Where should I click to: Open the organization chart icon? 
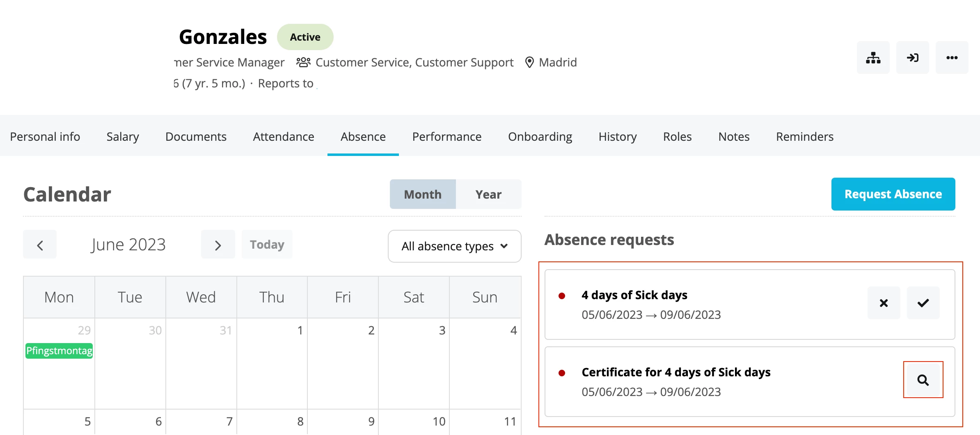[873, 57]
